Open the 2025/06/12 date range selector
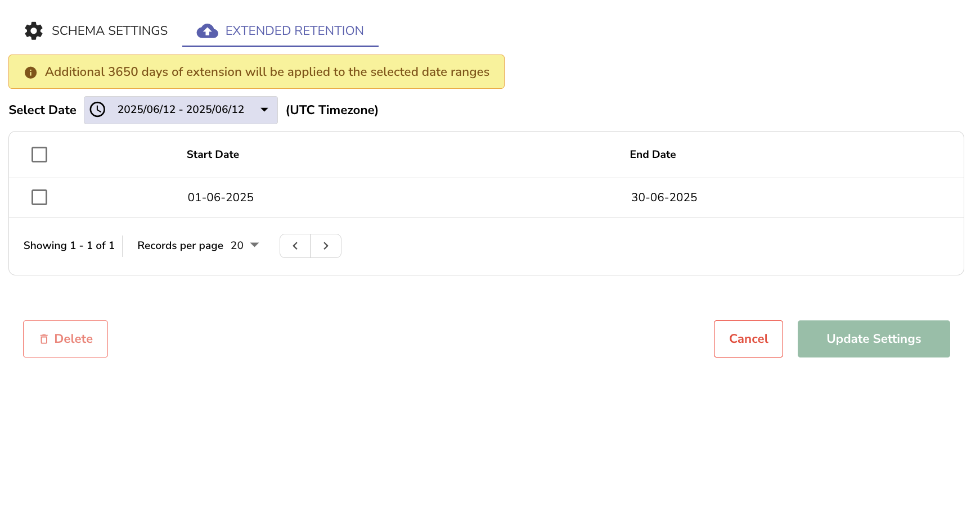980x516 pixels. (x=180, y=110)
